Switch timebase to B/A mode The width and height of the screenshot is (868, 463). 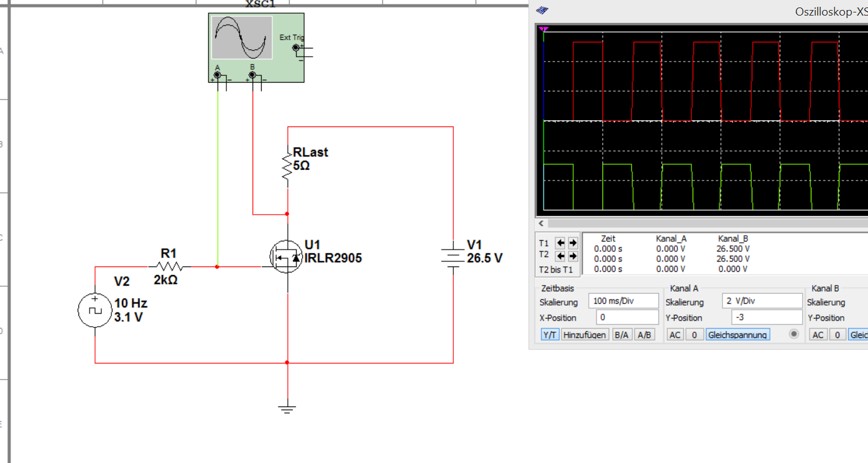(621, 335)
